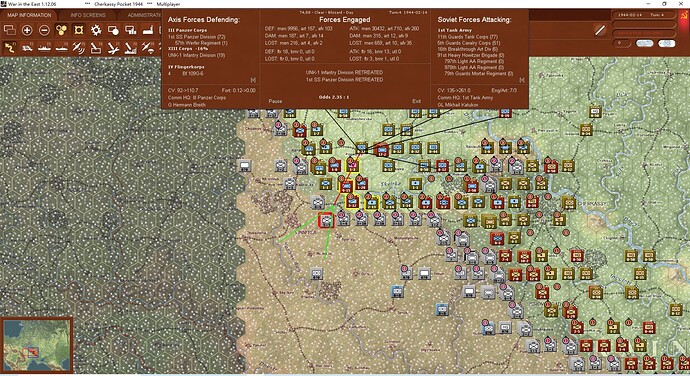Toggle the hex grid display icon

(79, 30)
